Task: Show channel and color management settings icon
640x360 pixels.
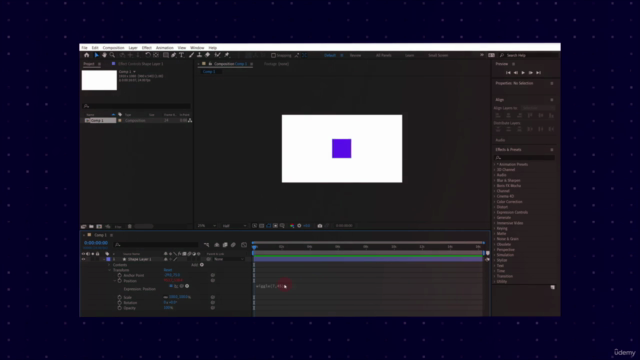Action: coord(292,226)
